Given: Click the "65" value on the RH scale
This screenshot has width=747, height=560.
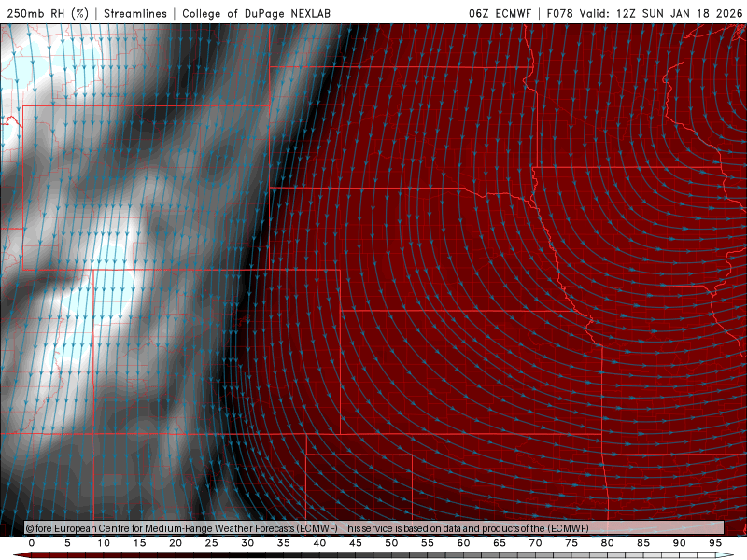Looking at the screenshot, I should 500,543.
